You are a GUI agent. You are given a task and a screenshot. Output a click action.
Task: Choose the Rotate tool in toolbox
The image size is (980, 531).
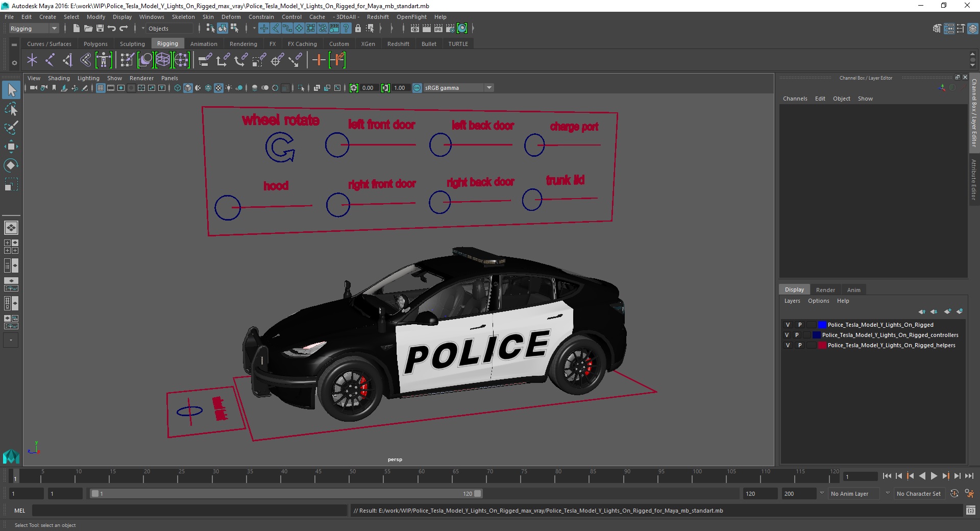click(x=11, y=165)
